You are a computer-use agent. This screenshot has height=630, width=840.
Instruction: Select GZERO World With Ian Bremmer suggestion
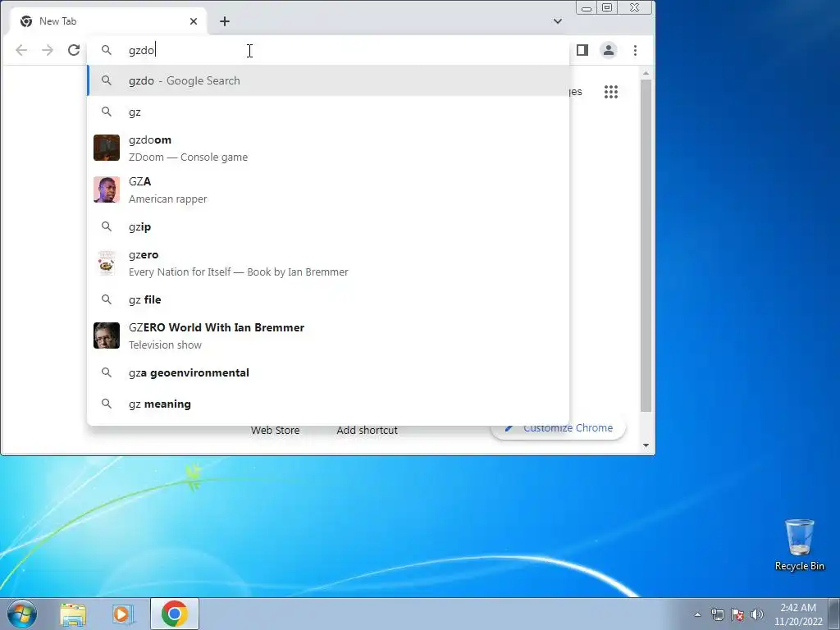pyautogui.click(x=328, y=336)
